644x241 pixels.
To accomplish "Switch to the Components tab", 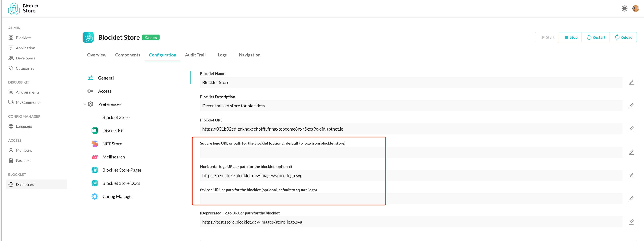I will click(127, 55).
